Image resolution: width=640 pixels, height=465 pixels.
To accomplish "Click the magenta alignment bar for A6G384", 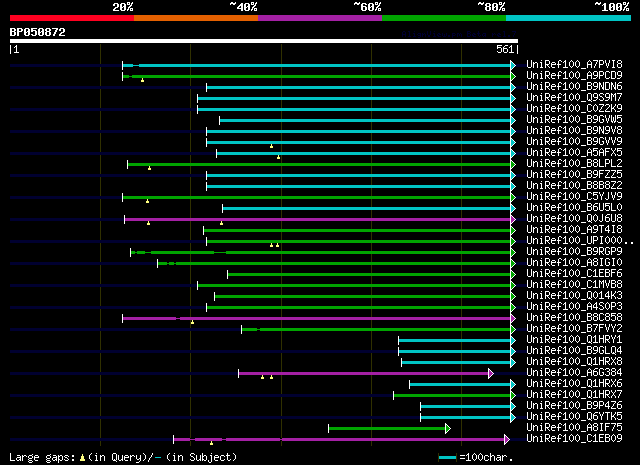I will tap(364, 373).
